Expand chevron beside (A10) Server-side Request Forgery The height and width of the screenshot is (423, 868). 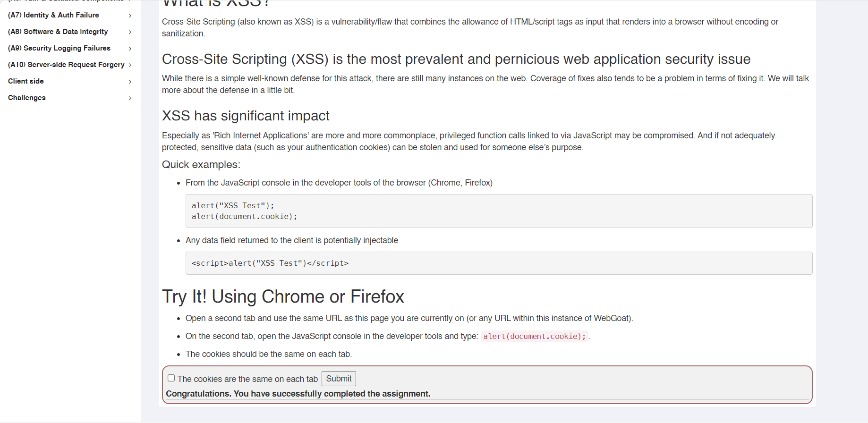click(130, 65)
